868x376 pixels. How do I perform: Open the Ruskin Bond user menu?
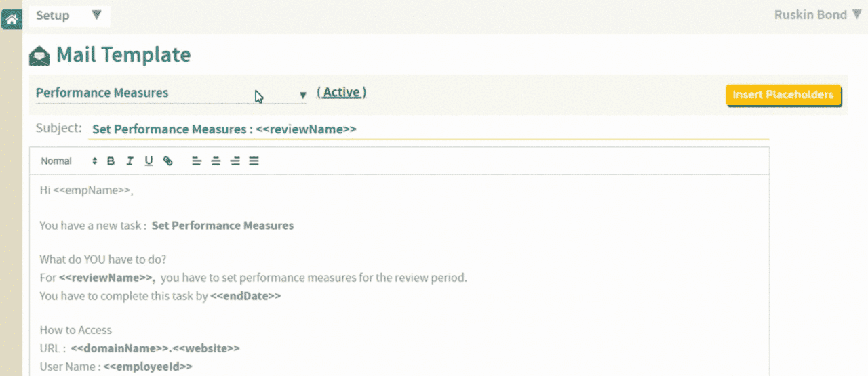[817, 15]
